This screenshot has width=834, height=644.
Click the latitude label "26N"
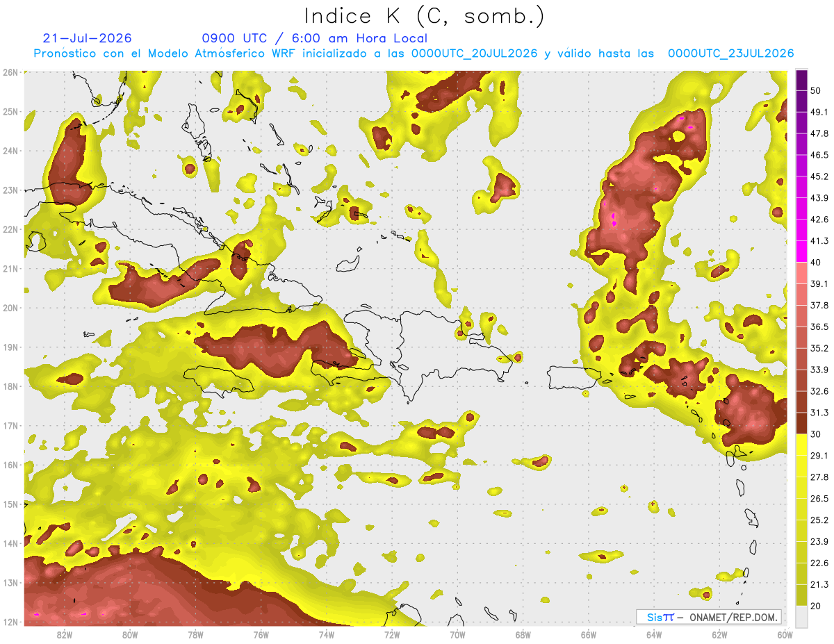point(10,72)
